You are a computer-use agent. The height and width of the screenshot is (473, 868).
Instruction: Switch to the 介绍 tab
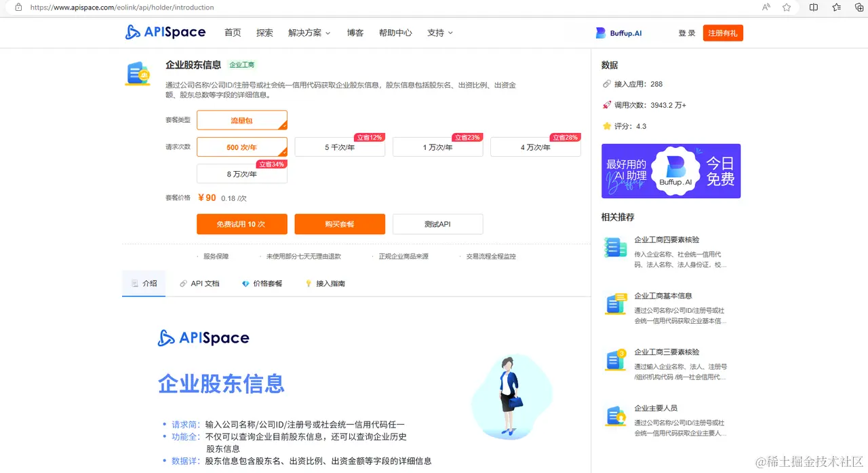[x=144, y=284]
